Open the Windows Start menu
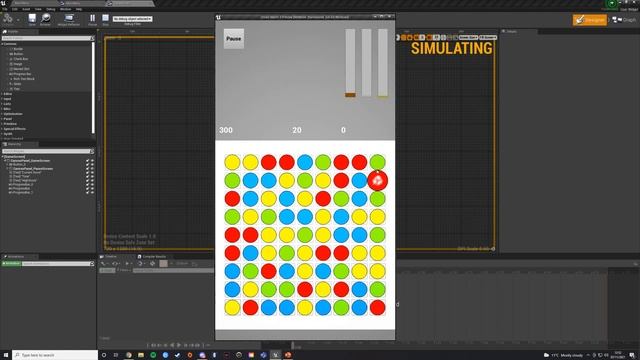This screenshot has height=360, width=640. click(x=6, y=355)
